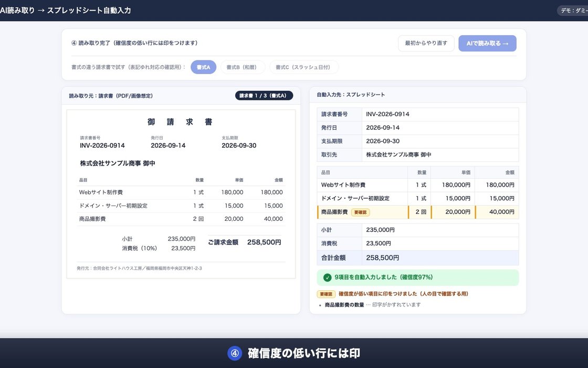Click the 御請求書 title on invoice
The image size is (588, 368).
[x=180, y=122]
